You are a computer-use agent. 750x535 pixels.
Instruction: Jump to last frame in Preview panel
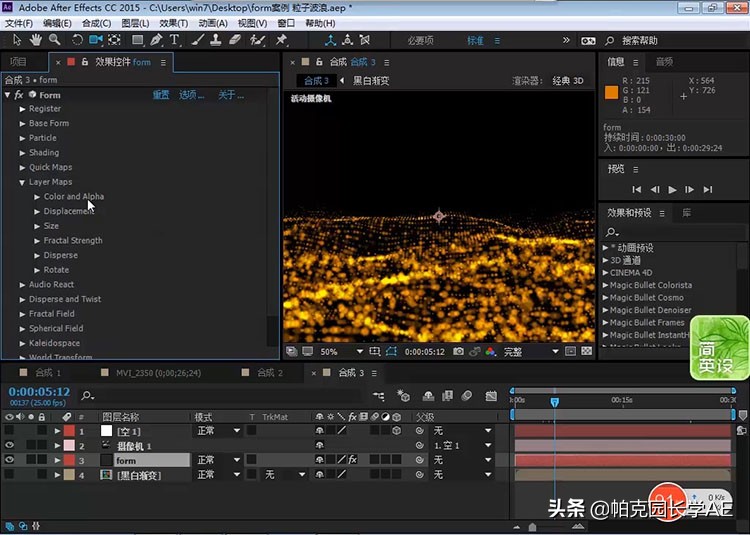[x=708, y=189]
